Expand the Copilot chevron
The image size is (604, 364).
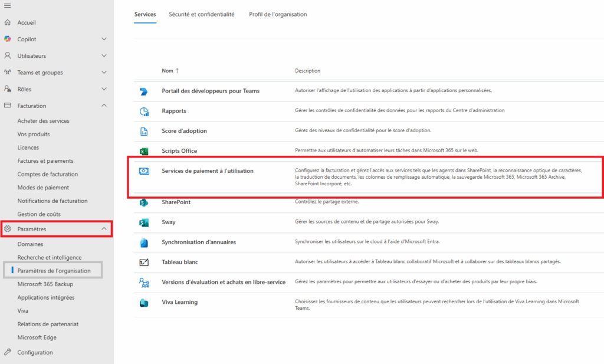[104, 39]
